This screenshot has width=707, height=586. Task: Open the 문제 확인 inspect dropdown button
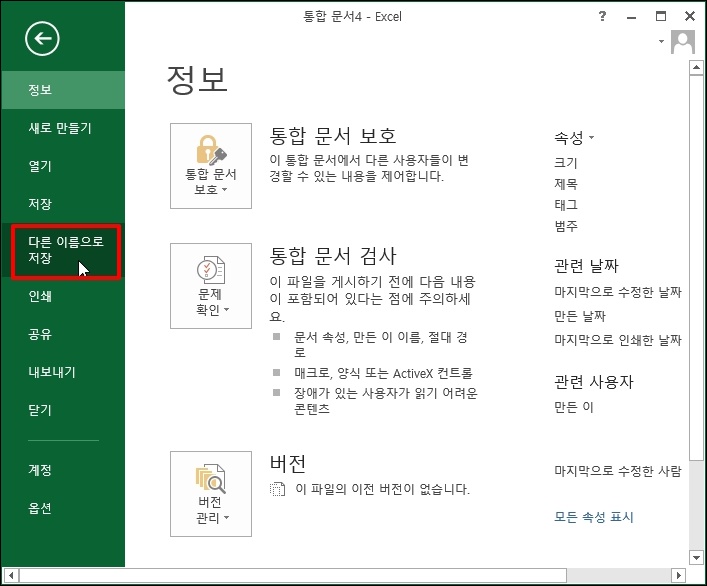click(x=211, y=286)
